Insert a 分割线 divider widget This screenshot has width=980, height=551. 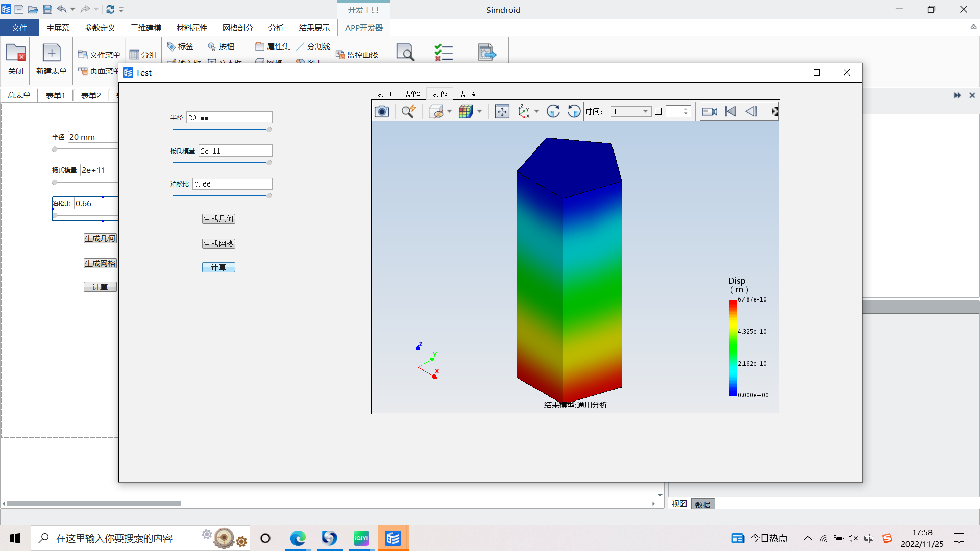[x=313, y=46]
